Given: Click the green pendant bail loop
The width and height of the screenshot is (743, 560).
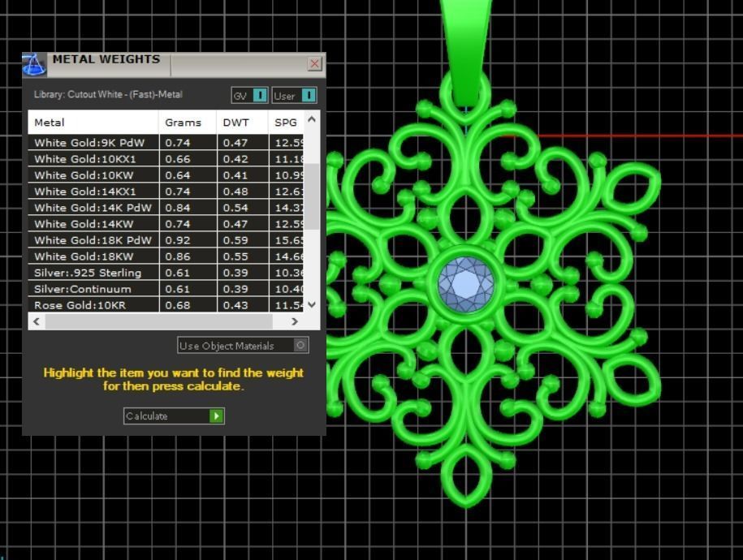Looking at the screenshot, I should pyautogui.click(x=466, y=52).
